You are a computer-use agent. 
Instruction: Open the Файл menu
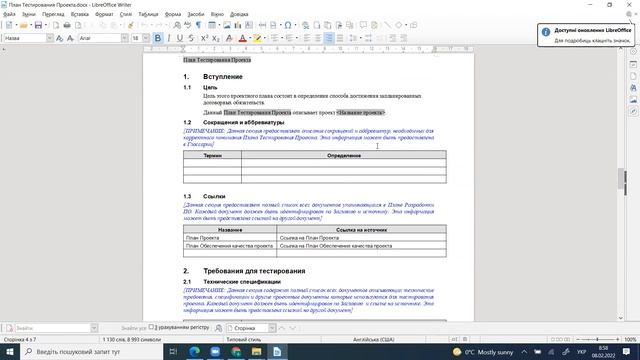pos(9,14)
